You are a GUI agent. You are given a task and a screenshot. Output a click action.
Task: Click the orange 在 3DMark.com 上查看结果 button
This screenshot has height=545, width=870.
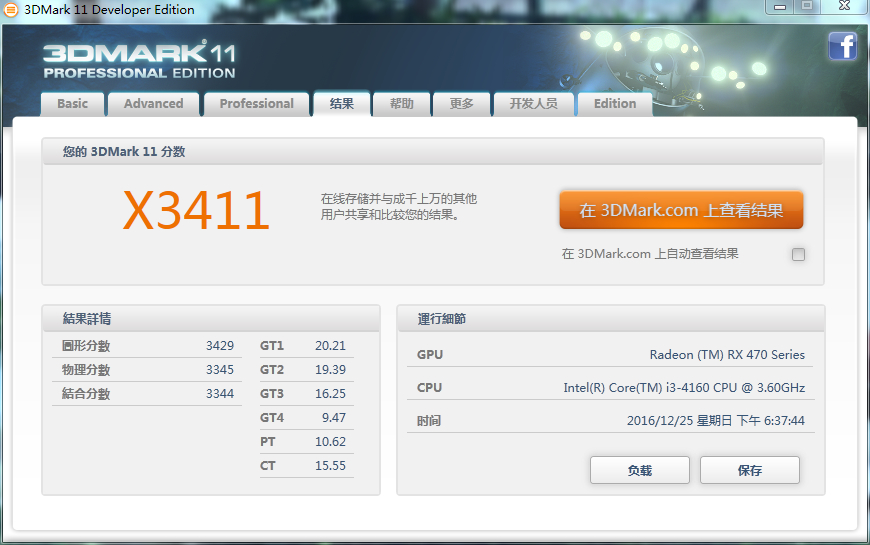pyautogui.click(x=681, y=210)
